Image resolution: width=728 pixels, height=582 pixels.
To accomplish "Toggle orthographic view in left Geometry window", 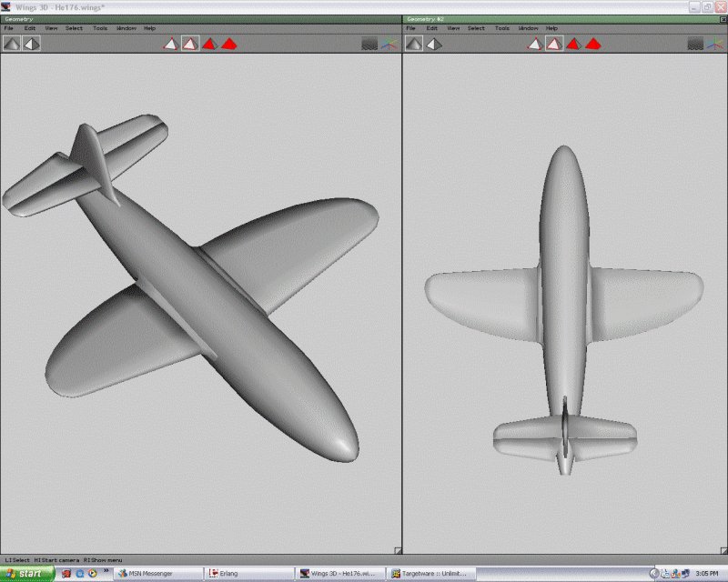I will click(x=32, y=43).
